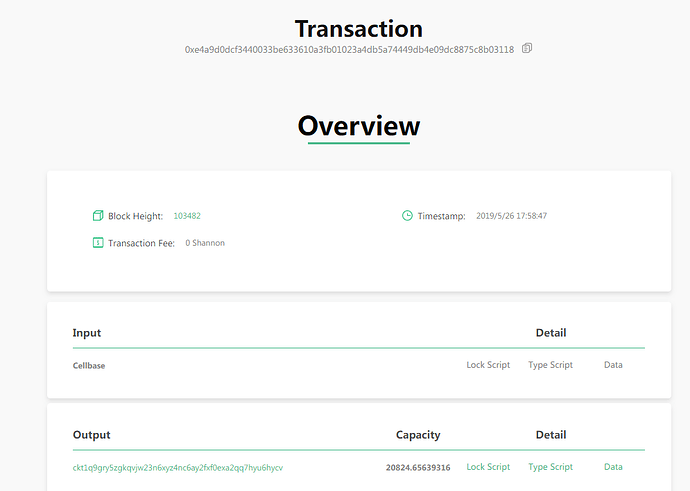Show Lock Script for output row
Viewport: 690px width, 491px height.
coord(488,467)
